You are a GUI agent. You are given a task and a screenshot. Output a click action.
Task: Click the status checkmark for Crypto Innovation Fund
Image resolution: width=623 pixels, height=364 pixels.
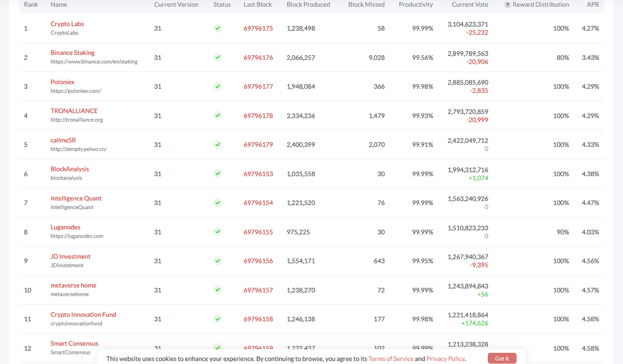pyautogui.click(x=218, y=319)
